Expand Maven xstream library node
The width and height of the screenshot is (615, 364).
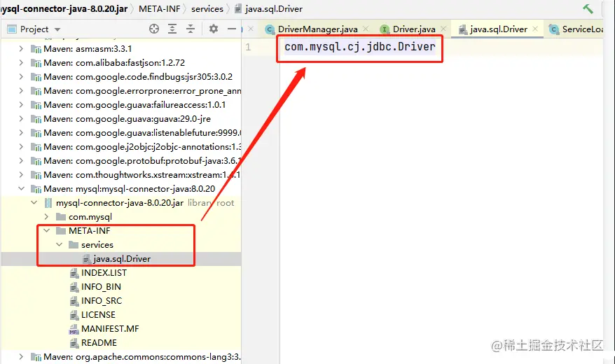pos(21,175)
